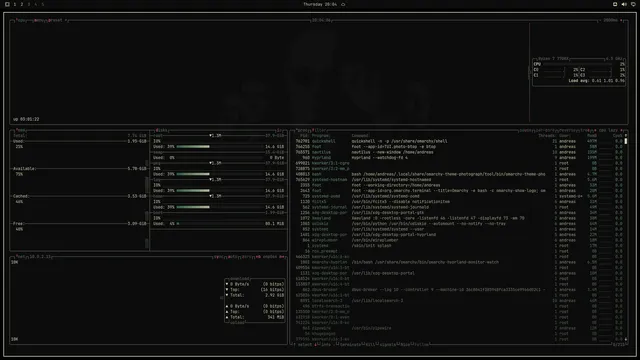Viewport: 640px width, 360px height.
Task: Click the rightmost system tray icon
Action: pos(633,4)
